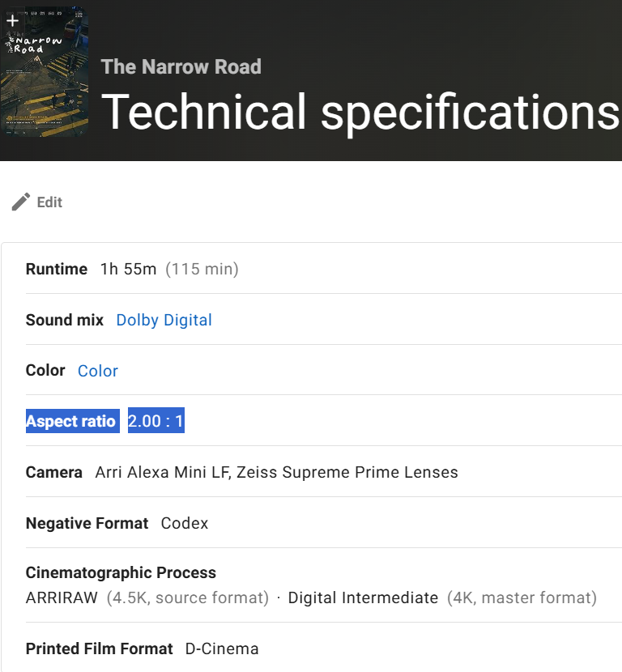Click the pencil edit icon
622x672 pixels.
pos(20,202)
